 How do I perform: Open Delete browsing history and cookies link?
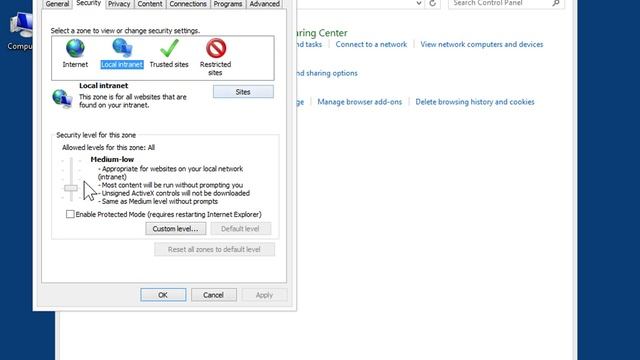click(475, 102)
